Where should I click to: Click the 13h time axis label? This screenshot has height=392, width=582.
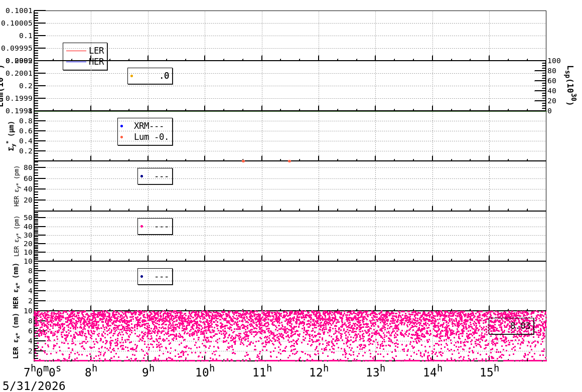(x=376, y=371)
